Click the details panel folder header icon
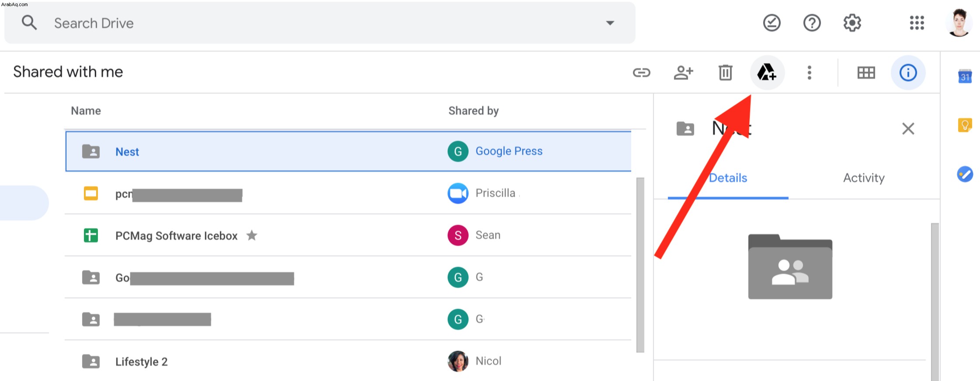980x381 pixels. click(x=685, y=129)
